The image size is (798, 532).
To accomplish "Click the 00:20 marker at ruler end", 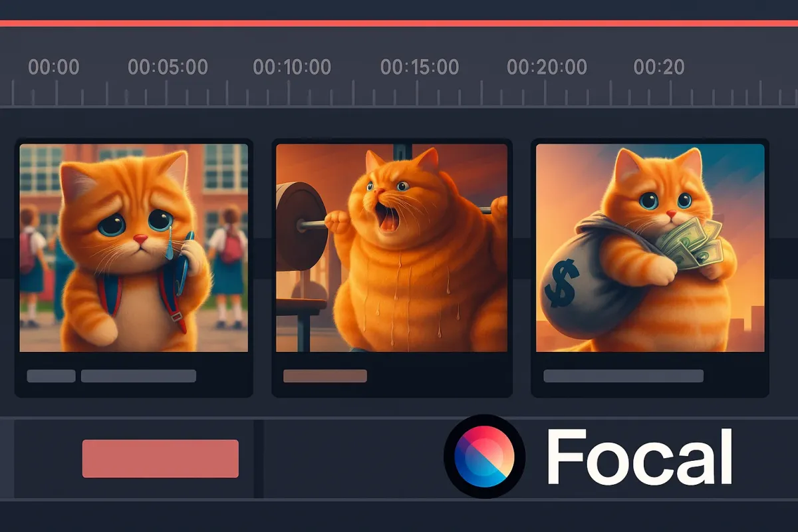I will coord(659,67).
